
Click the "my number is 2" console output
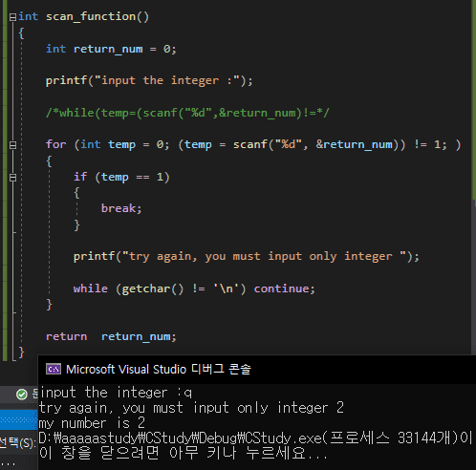[92, 423]
